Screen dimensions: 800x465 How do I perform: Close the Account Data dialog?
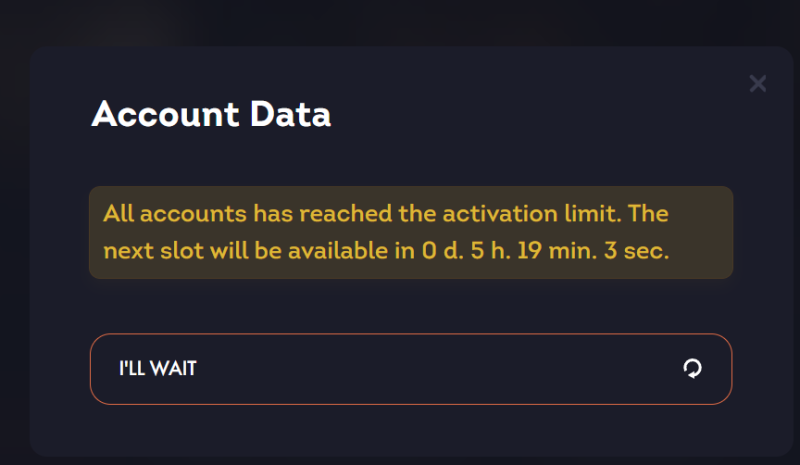(758, 84)
